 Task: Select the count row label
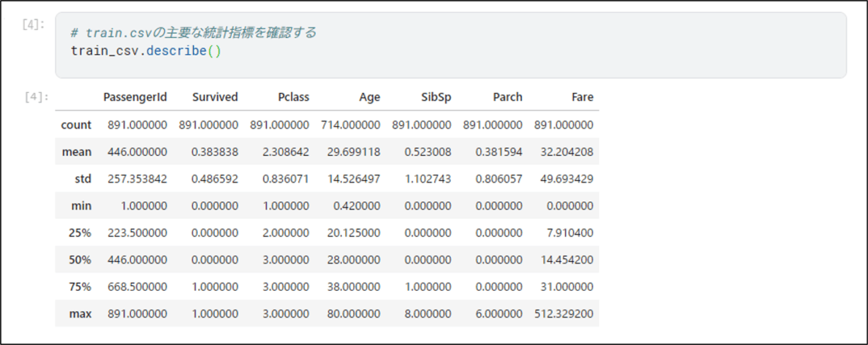[76, 125]
